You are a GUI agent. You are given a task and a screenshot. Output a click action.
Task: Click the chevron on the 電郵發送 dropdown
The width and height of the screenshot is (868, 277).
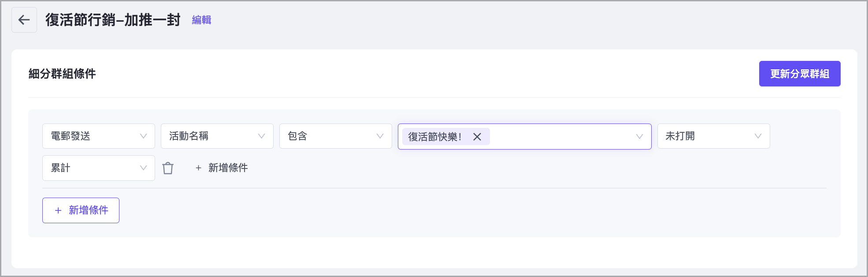pos(143,136)
